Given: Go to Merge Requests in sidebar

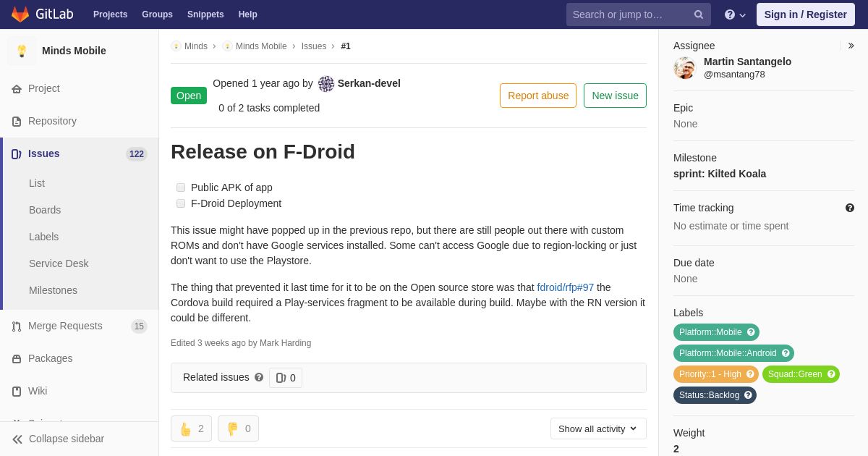Looking at the screenshot, I should point(65,326).
